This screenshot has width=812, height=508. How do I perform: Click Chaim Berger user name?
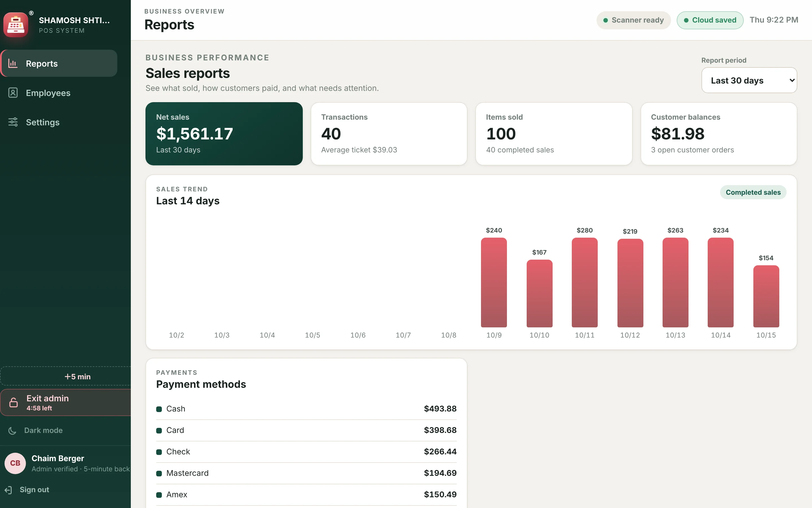pyautogui.click(x=58, y=458)
